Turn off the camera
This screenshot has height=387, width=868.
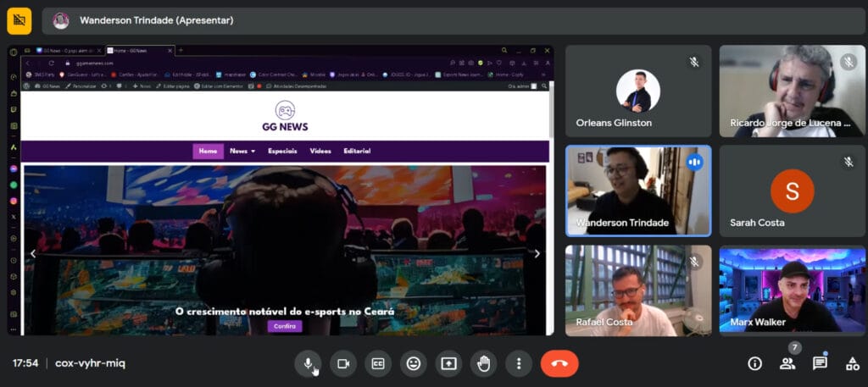[x=342, y=363]
